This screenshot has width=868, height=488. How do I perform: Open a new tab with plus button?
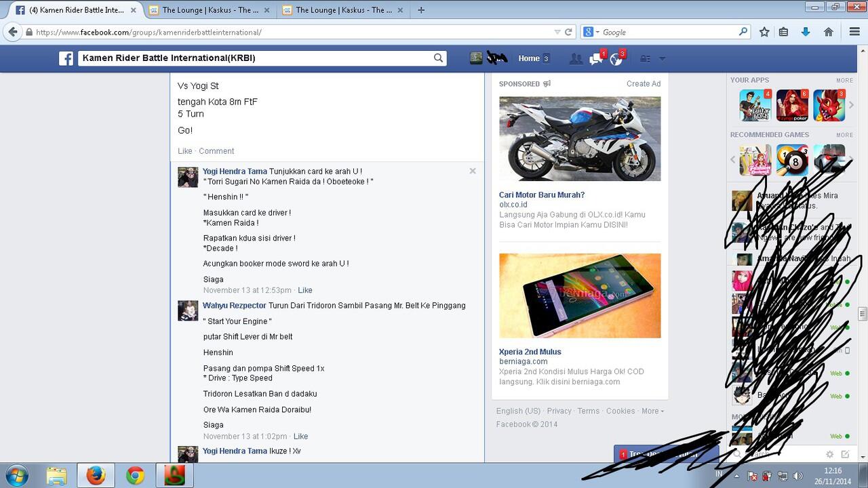click(421, 10)
